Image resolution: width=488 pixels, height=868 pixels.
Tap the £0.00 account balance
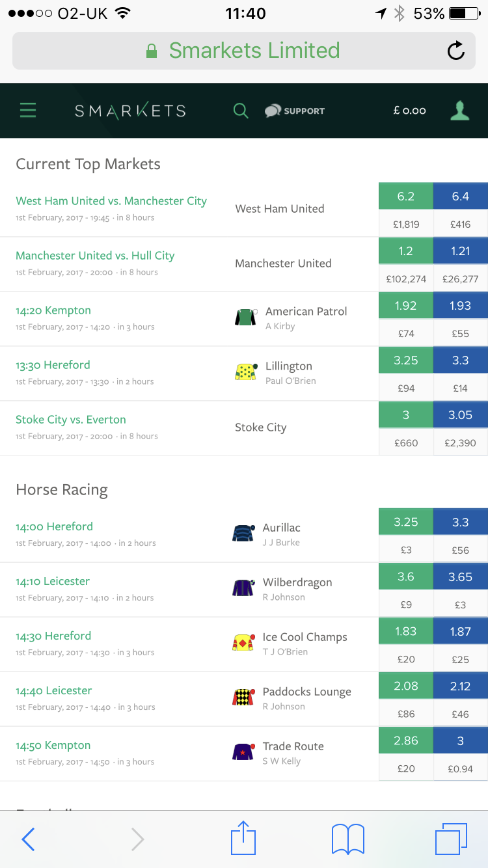coord(409,111)
